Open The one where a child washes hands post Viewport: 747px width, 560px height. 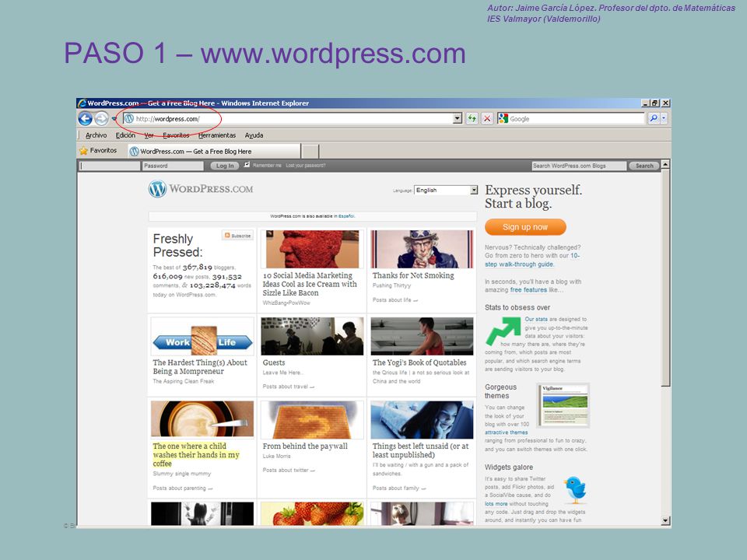pos(196,455)
